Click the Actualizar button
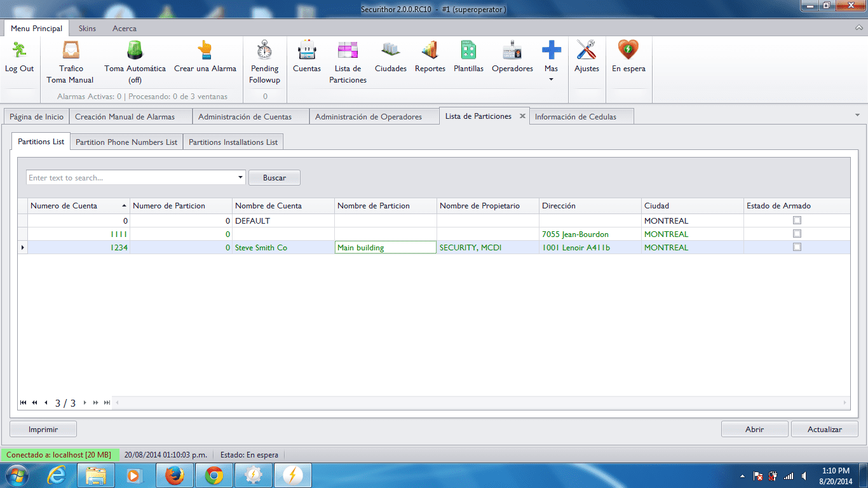Image resolution: width=868 pixels, height=488 pixels. pyautogui.click(x=824, y=429)
